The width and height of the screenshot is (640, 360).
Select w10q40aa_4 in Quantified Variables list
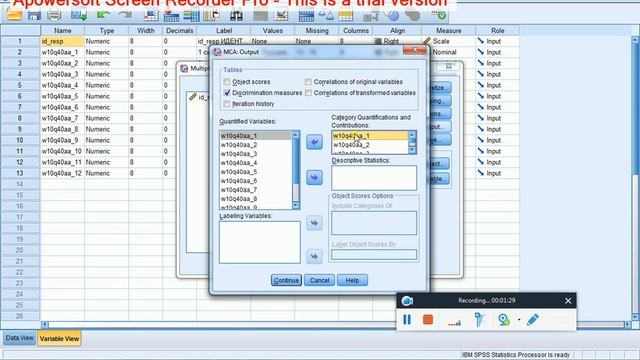256,163
